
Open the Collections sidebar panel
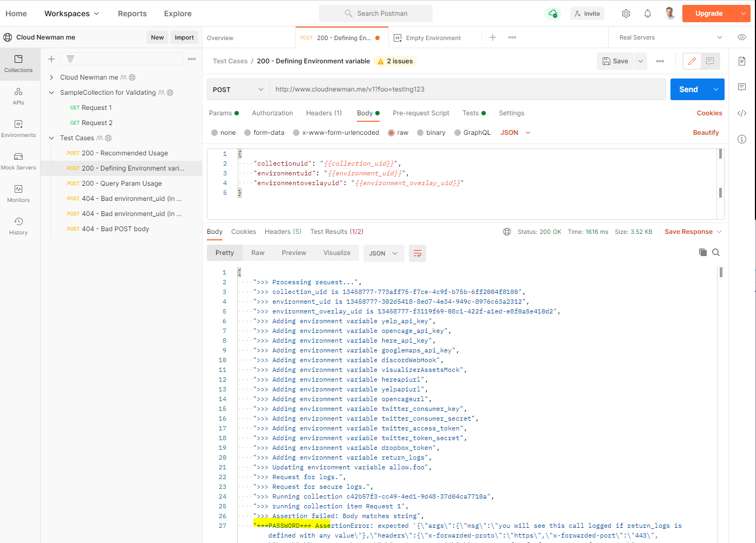18,64
